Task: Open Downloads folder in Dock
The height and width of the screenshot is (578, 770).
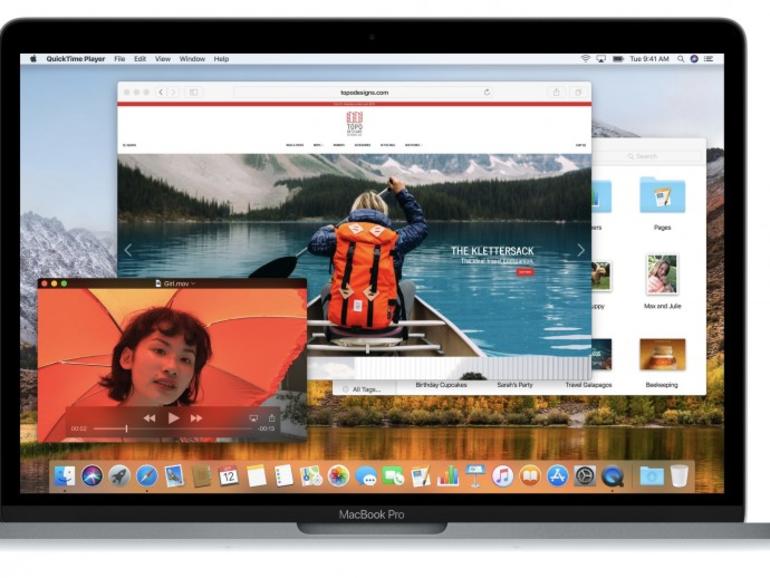Action: (652, 476)
